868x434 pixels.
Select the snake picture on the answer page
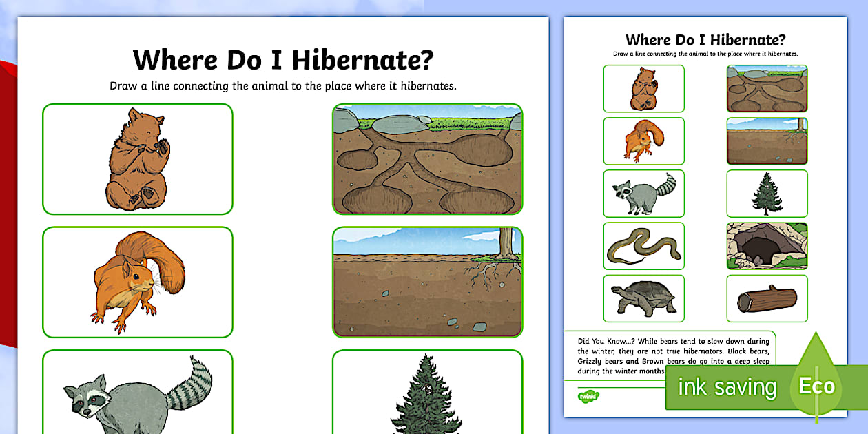point(643,246)
